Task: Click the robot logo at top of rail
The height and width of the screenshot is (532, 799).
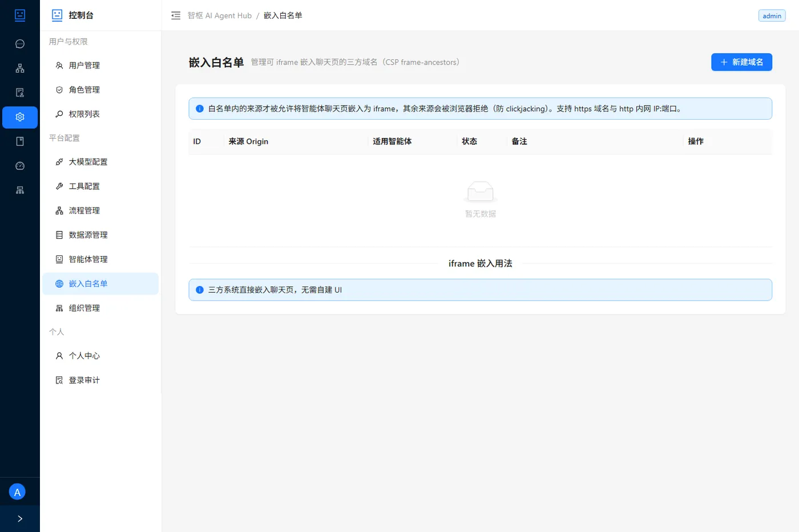Action: [x=20, y=15]
